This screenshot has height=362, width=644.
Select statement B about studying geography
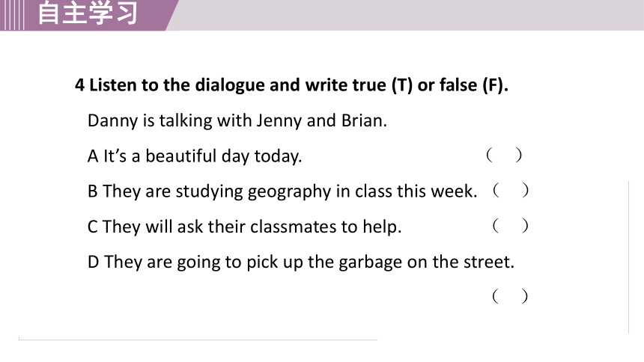click(x=282, y=191)
